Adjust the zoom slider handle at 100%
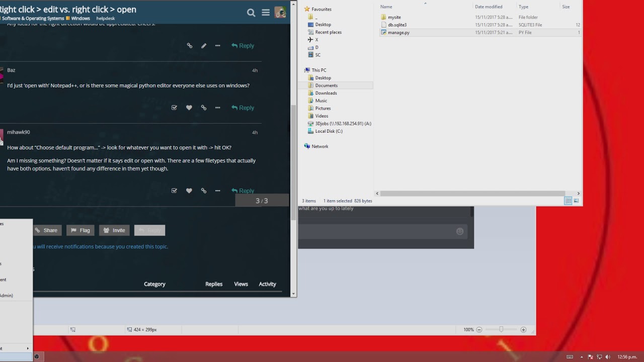Screen dimensions: 644x362 (501, 330)
